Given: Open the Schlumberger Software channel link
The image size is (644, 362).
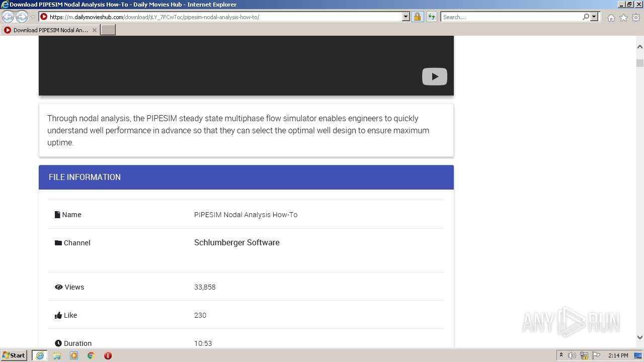Looking at the screenshot, I should click(236, 242).
